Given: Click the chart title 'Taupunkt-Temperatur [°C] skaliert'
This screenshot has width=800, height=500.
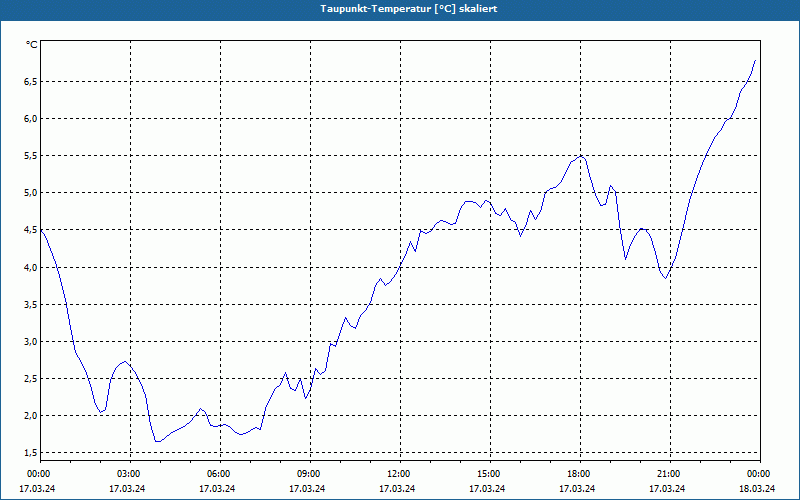Looking at the screenshot, I should coord(409,9).
